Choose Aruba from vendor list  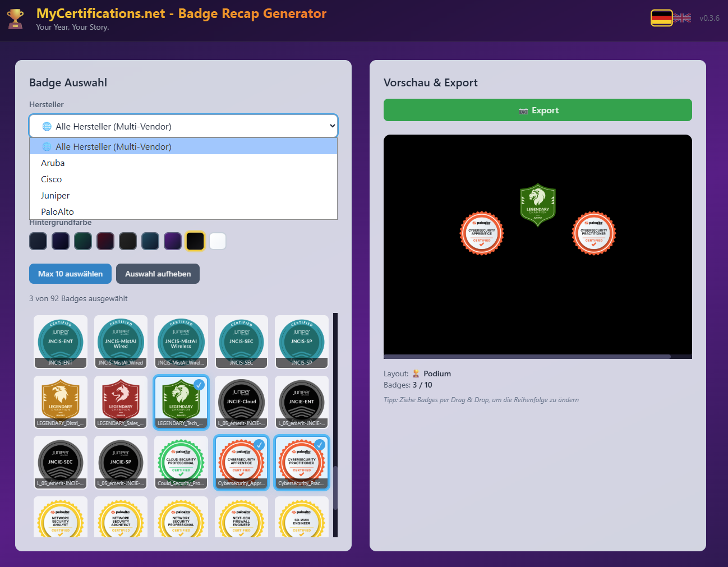[53, 163]
